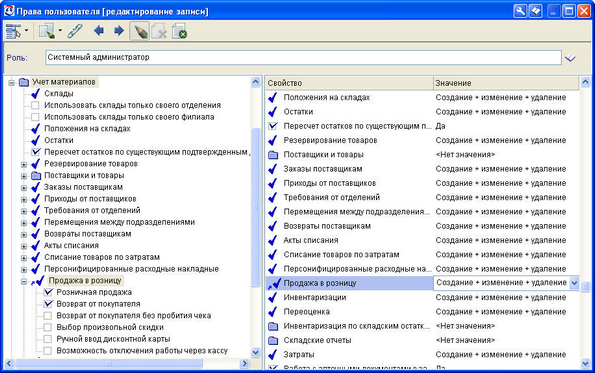The width and height of the screenshot is (595, 373).
Task: Select Возвраты поставщикам row in table
Action: (422, 226)
